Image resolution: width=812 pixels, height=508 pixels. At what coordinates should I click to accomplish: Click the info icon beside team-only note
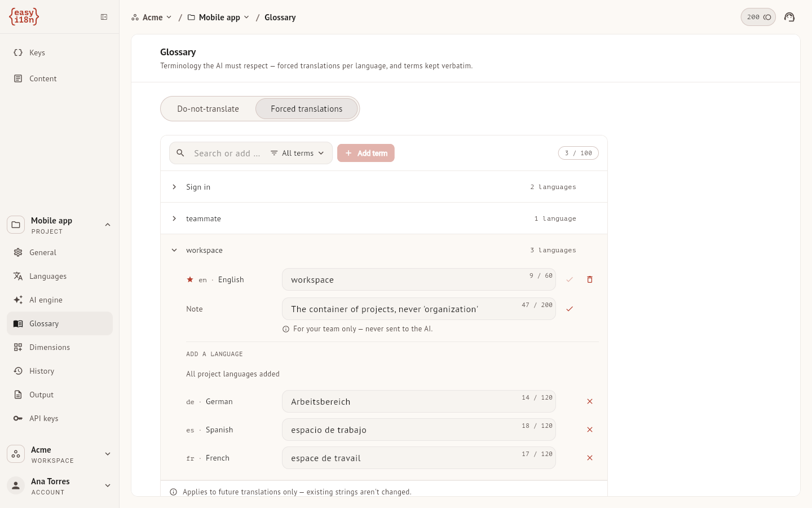tap(286, 329)
